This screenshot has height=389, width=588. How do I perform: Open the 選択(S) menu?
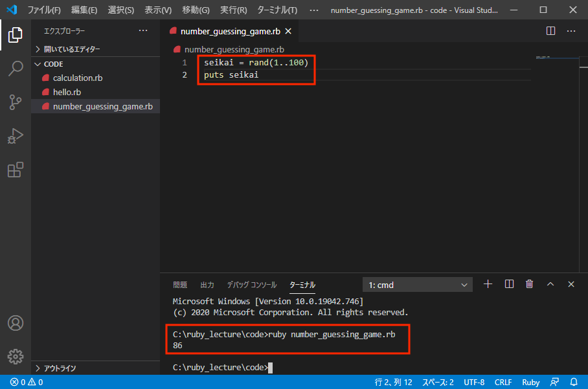point(120,10)
